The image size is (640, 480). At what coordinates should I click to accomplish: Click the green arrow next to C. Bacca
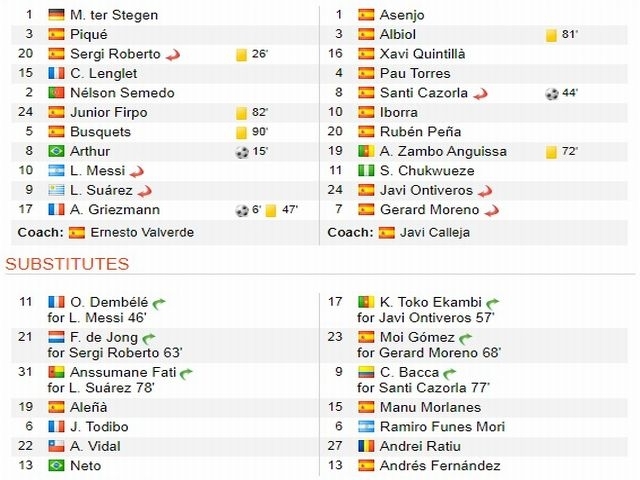click(x=449, y=373)
